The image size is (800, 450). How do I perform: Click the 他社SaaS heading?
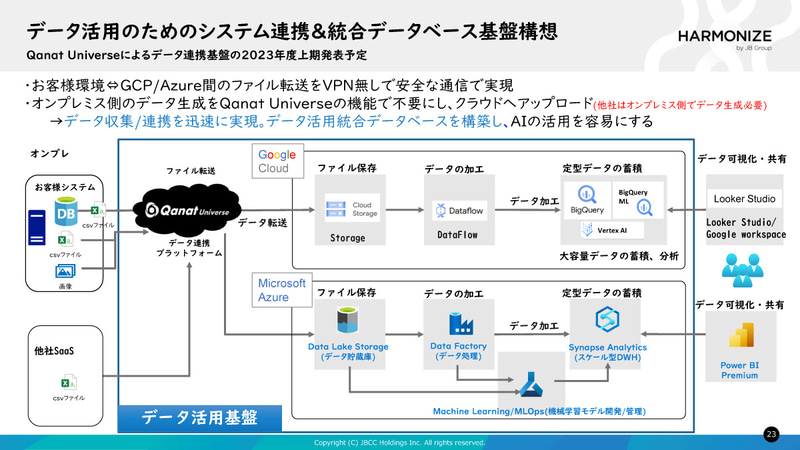54,351
